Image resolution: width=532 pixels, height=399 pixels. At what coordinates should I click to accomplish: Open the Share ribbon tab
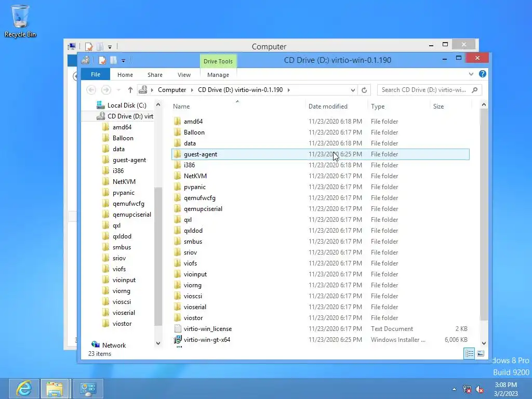click(x=155, y=75)
